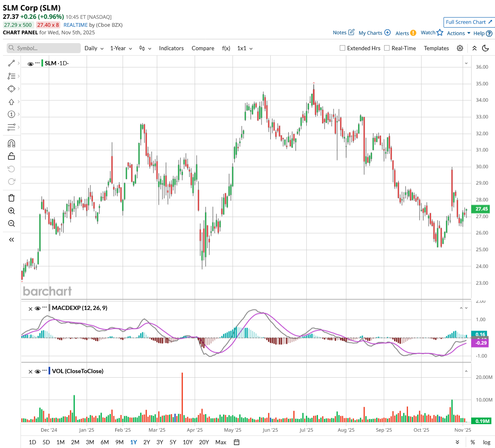Click the My Charts link
Screen dimensions: 495x448
click(x=370, y=33)
